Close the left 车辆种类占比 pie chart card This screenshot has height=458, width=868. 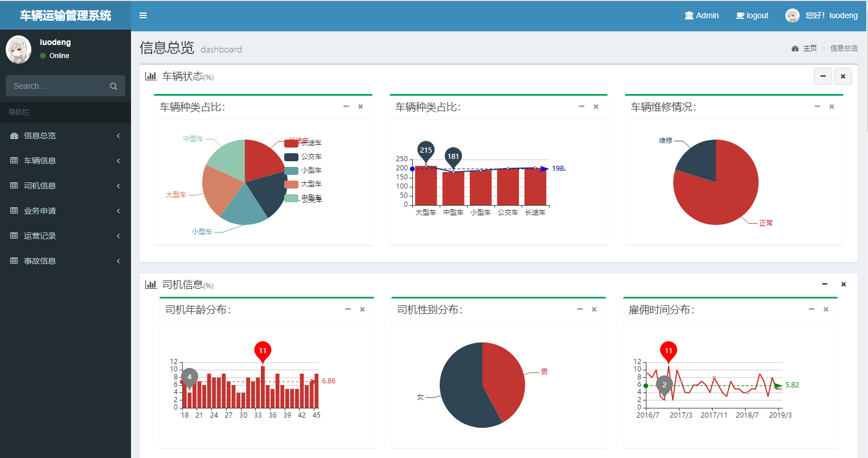pos(361,107)
